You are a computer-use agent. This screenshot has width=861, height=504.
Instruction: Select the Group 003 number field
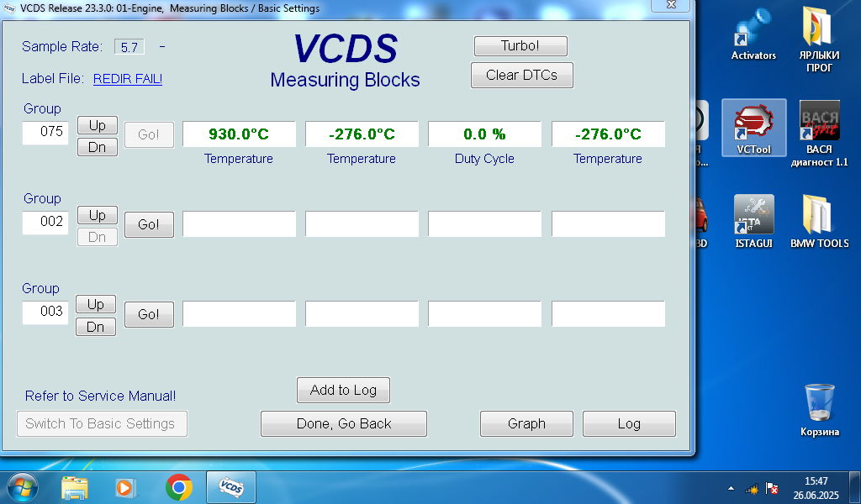click(x=45, y=312)
